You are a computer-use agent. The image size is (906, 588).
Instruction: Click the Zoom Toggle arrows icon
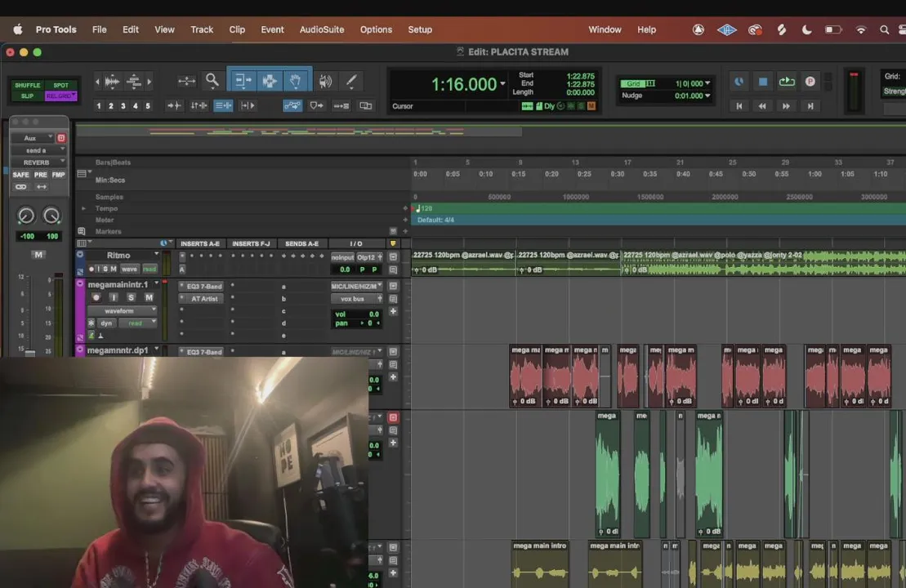186,81
